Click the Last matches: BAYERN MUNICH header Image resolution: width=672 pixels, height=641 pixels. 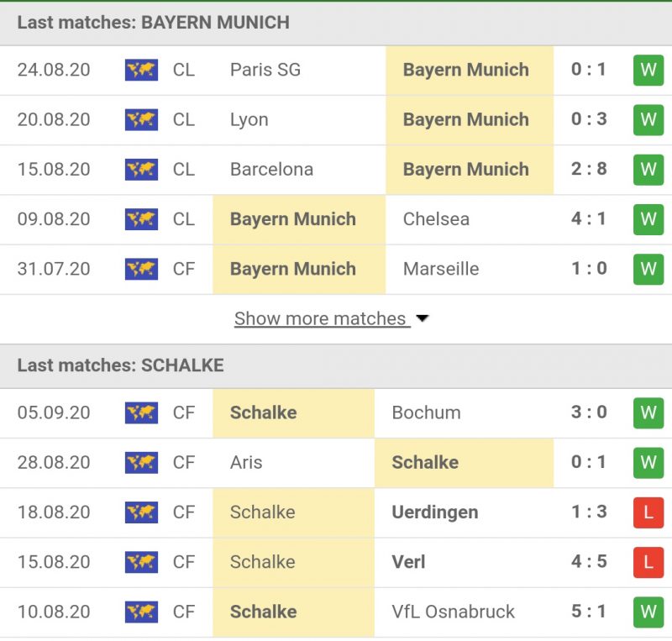click(153, 23)
